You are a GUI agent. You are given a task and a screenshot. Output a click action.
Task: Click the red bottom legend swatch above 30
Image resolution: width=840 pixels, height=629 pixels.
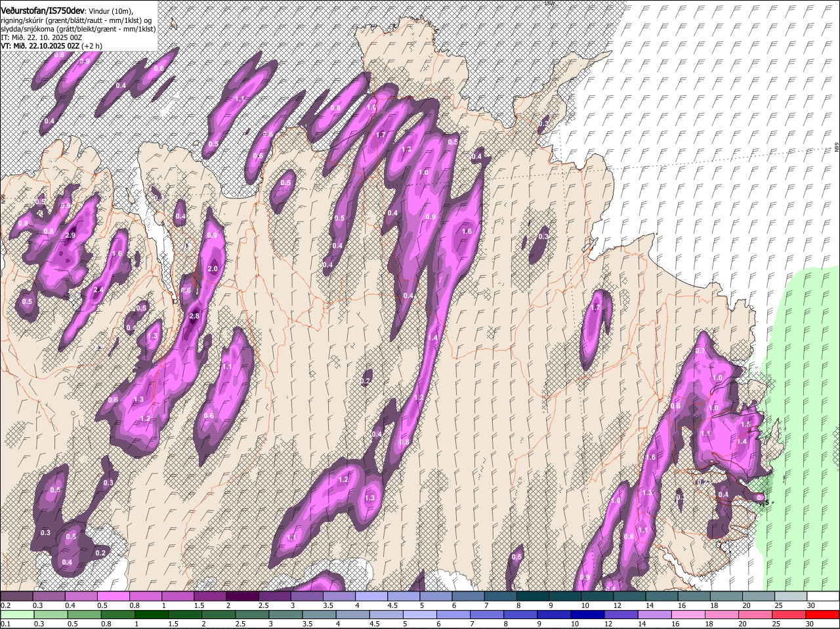pos(823,615)
